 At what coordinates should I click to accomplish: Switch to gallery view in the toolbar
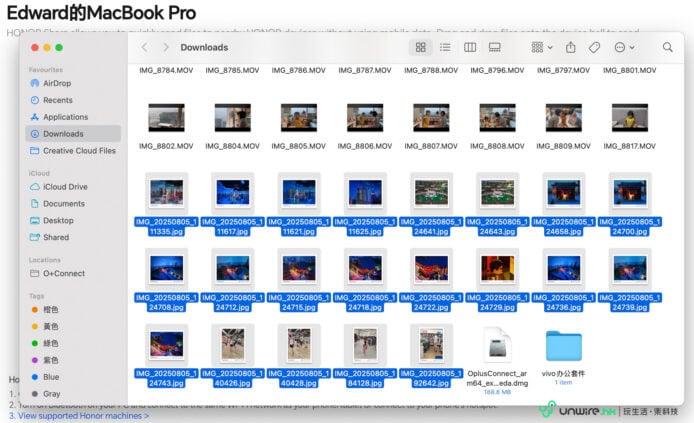pos(494,47)
